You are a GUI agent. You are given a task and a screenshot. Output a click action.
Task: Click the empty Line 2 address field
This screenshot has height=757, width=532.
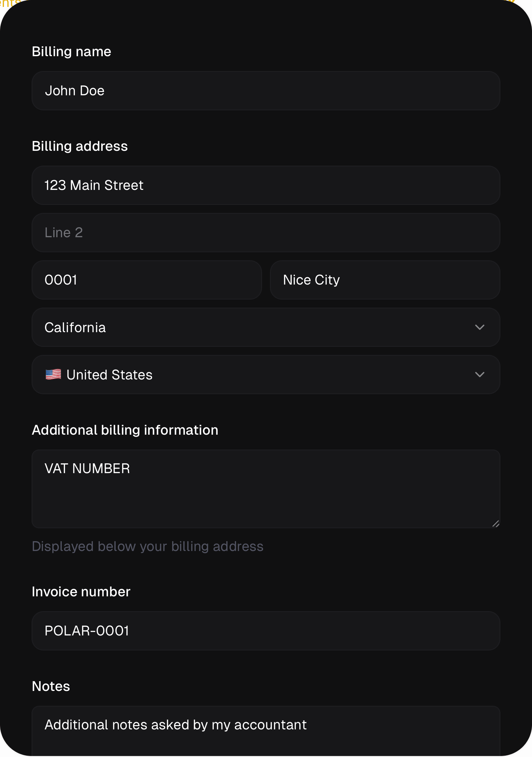(266, 233)
